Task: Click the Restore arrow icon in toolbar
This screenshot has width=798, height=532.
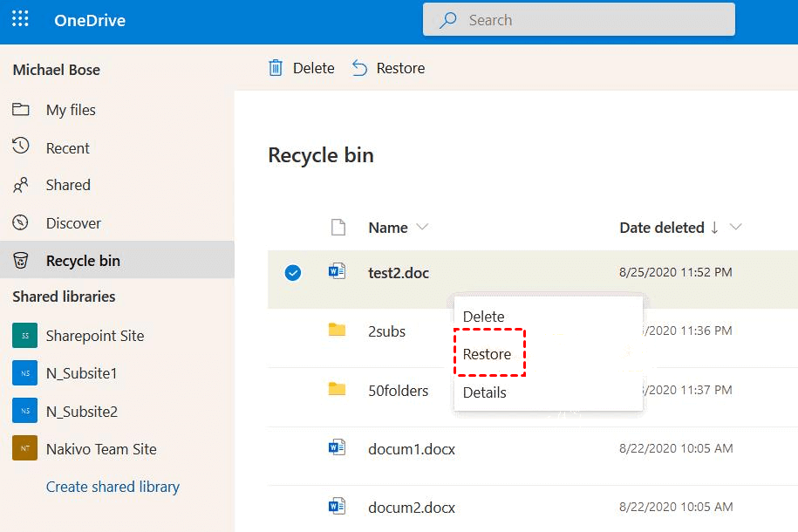Action: tap(359, 68)
